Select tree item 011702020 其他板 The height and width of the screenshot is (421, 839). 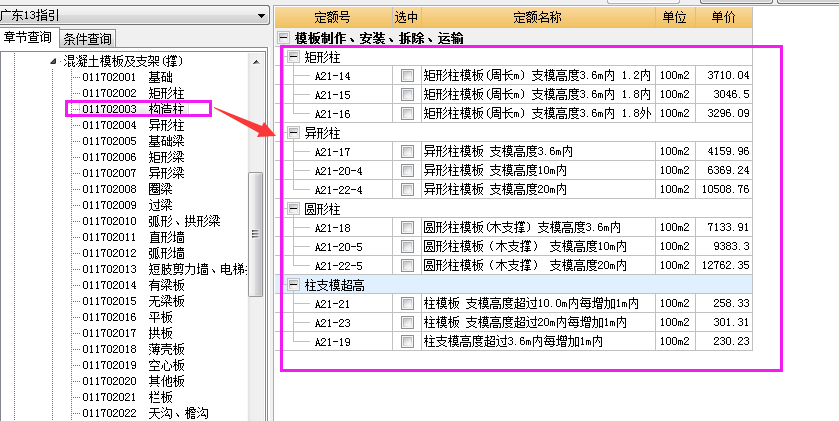point(133,381)
